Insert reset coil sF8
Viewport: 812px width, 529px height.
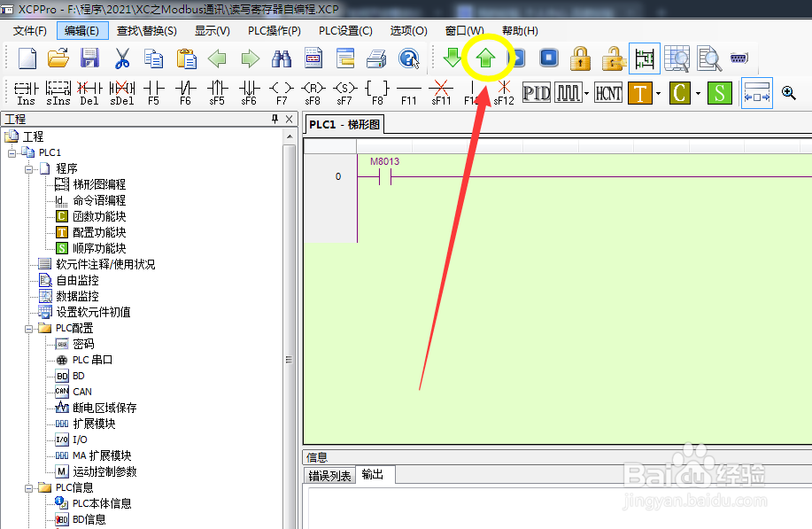click(x=313, y=93)
